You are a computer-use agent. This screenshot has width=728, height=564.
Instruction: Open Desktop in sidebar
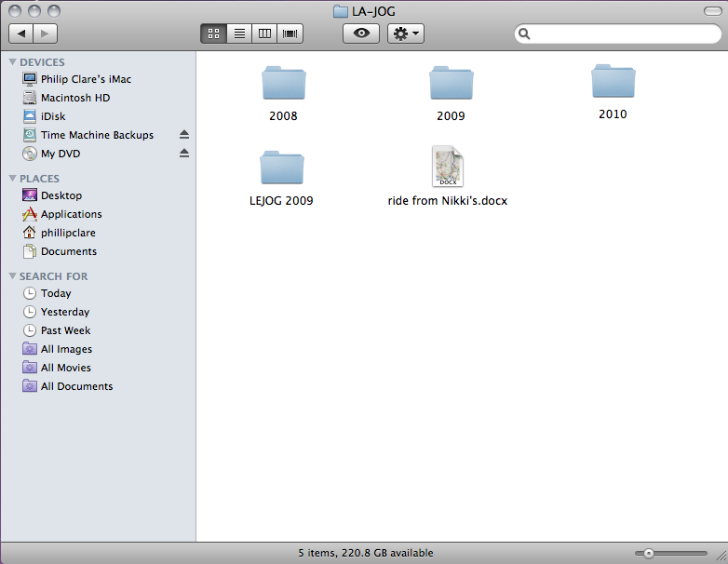[x=99, y=195]
